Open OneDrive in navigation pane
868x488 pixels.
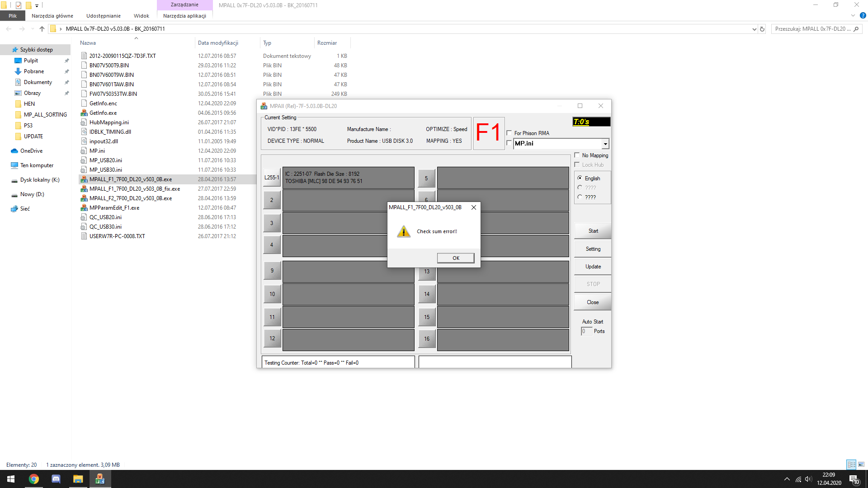point(31,151)
